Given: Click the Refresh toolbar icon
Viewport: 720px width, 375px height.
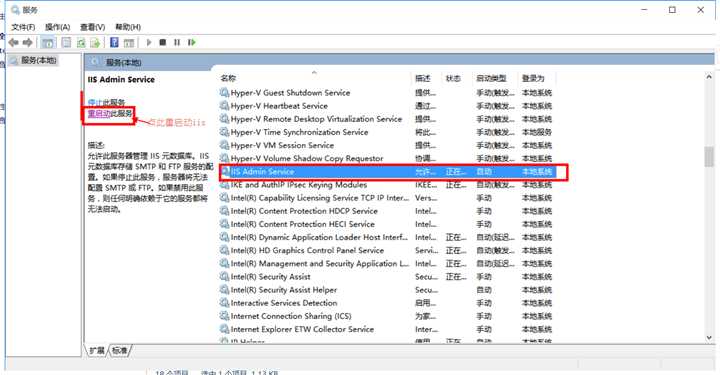Looking at the screenshot, I should click(x=81, y=43).
